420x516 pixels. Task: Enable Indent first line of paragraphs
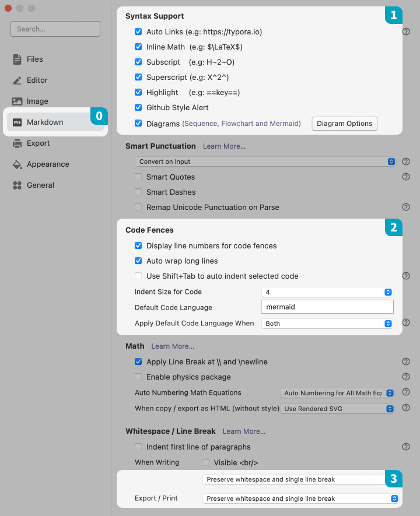138,447
